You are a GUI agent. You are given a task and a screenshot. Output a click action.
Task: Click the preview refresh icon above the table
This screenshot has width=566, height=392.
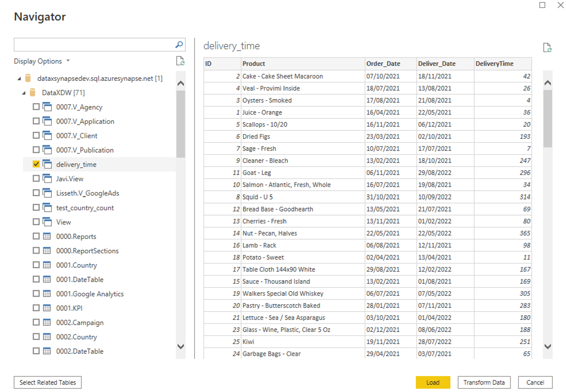coord(547,48)
